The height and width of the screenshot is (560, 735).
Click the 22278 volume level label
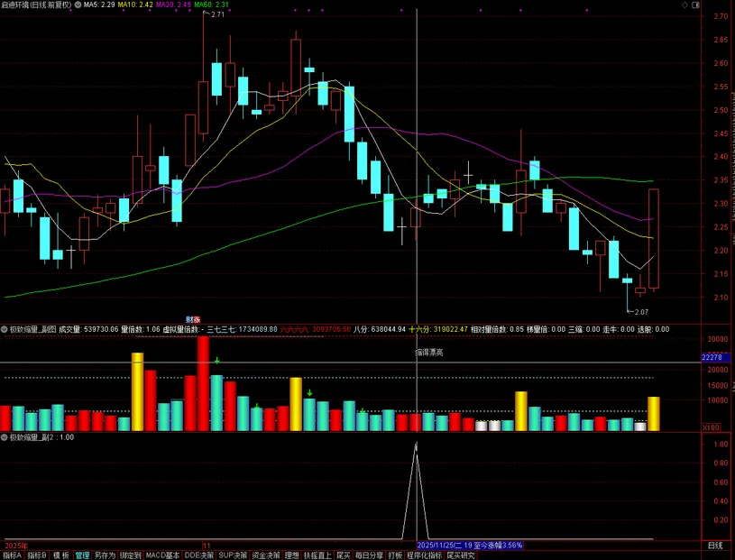point(712,358)
